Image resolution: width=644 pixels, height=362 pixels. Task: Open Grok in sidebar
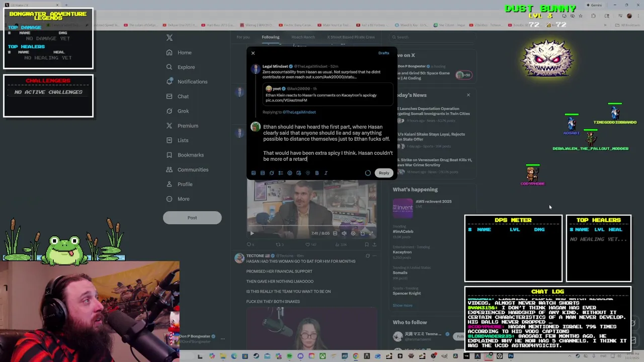tap(178, 111)
